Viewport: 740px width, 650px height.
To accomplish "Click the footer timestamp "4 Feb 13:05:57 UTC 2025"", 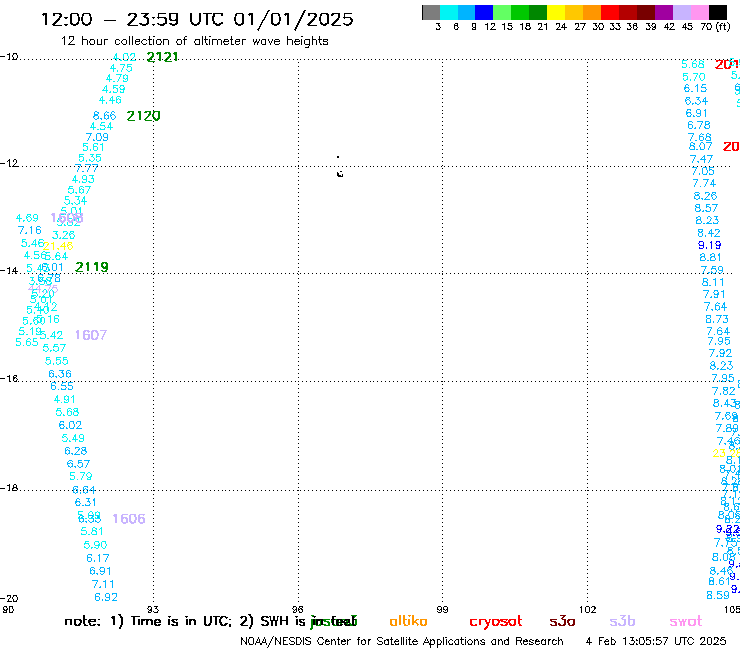I will pos(656,641).
